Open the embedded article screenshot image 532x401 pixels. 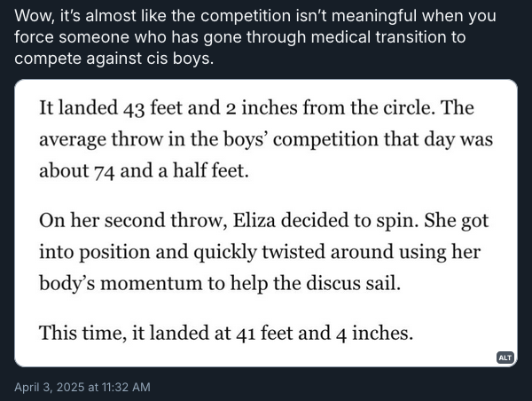(266, 223)
